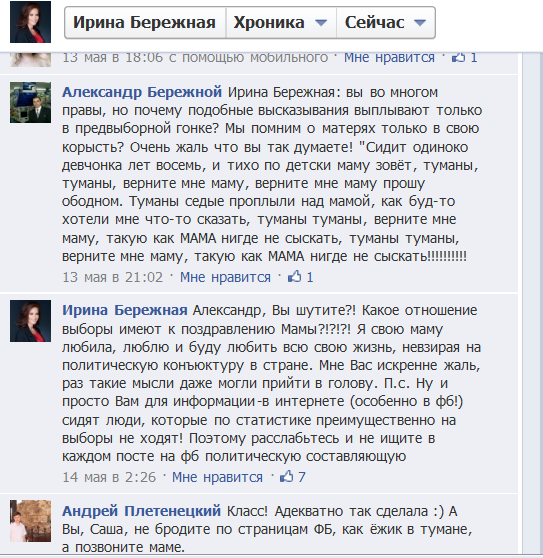Open the Сейчас menu button
This screenshot has width=543, height=558.
pyautogui.click(x=386, y=22)
